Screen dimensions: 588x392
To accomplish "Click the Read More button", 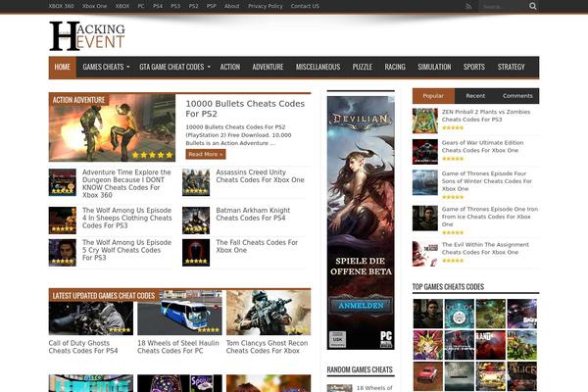I will click(206, 154).
